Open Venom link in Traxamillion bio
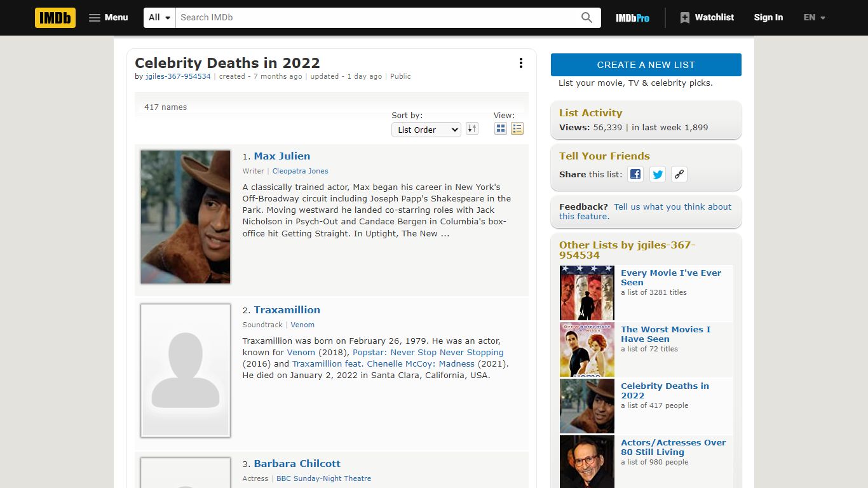 (301, 353)
